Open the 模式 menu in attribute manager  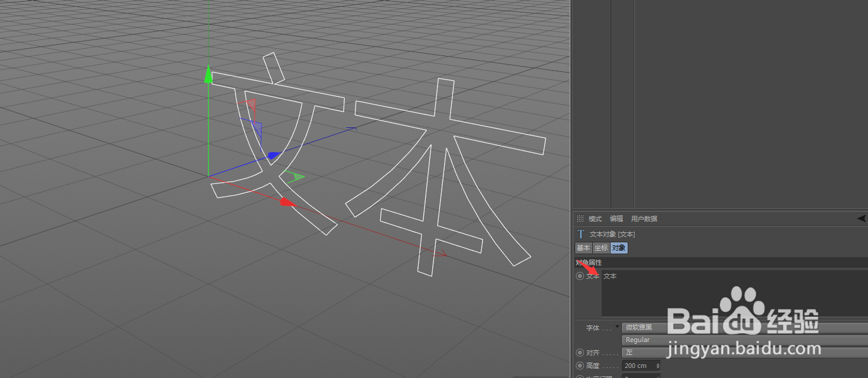(x=595, y=219)
